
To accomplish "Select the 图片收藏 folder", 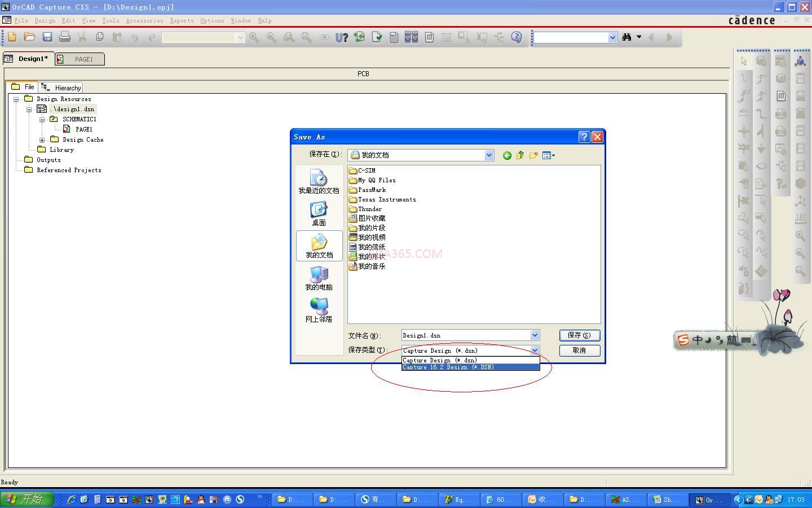I will pos(367,218).
